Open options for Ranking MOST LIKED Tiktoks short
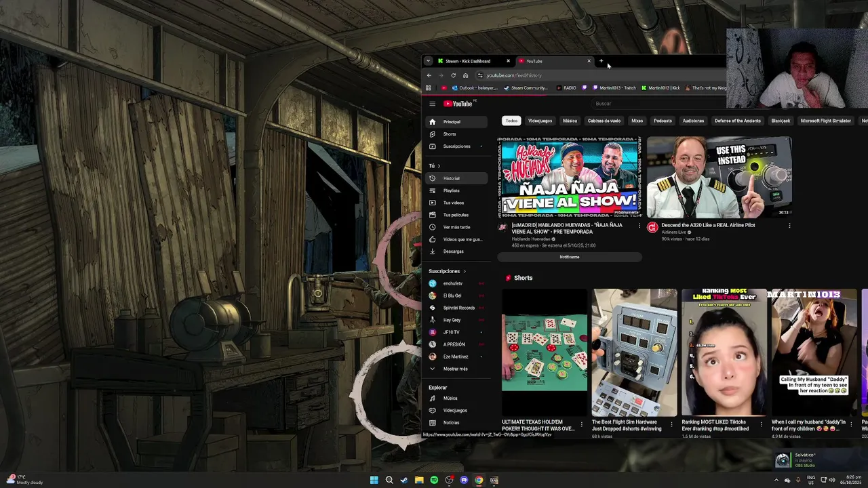 761,425
